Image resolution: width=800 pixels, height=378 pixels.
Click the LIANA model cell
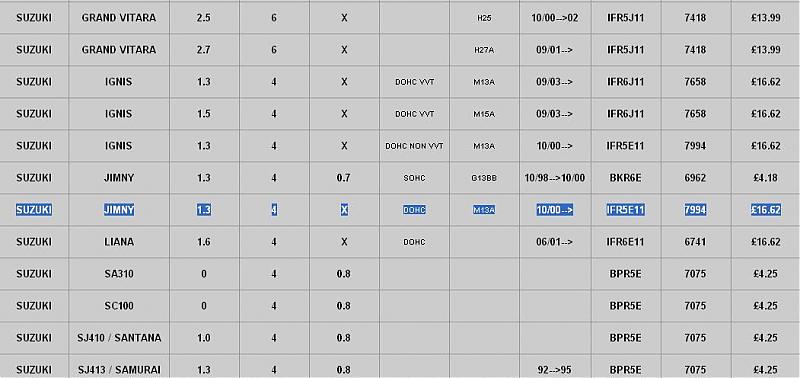pyautogui.click(x=119, y=242)
